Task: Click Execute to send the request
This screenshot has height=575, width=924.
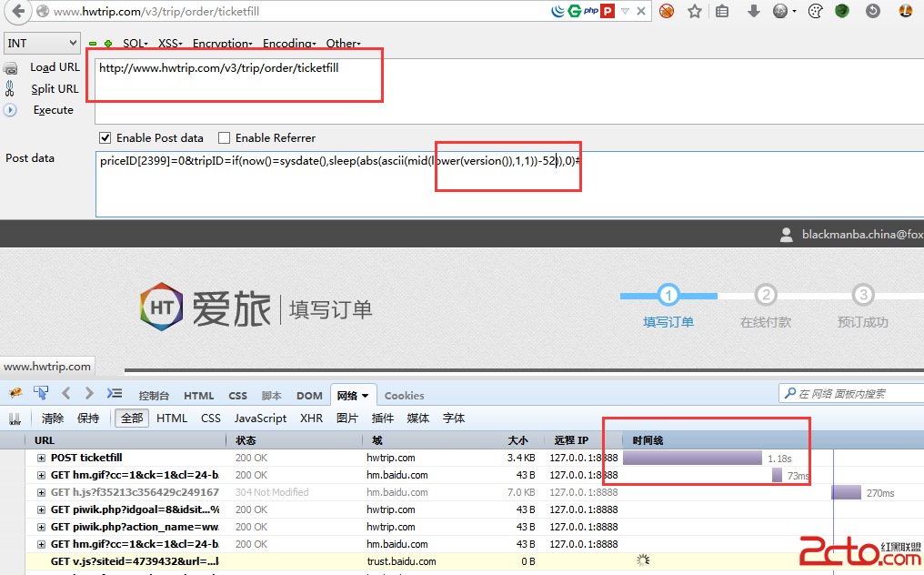Action: (53, 110)
